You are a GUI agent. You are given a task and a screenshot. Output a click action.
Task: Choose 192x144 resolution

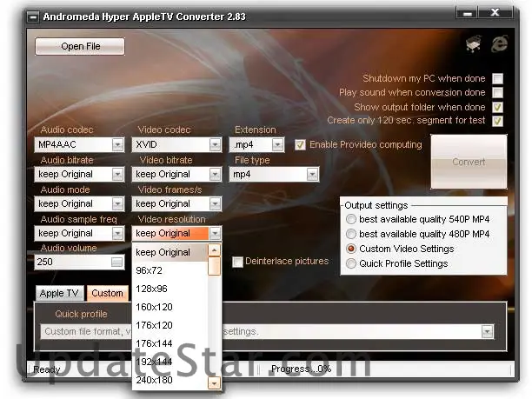(170, 362)
